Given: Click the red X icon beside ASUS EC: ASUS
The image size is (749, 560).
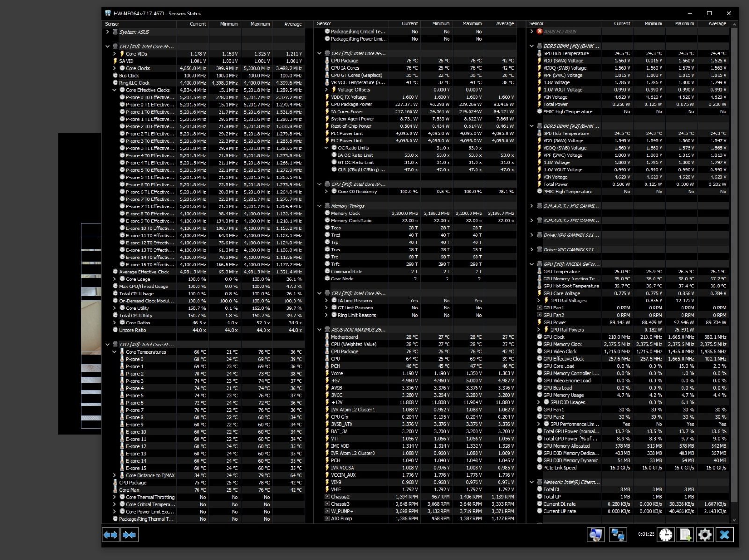Looking at the screenshot, I should (539, 31).
